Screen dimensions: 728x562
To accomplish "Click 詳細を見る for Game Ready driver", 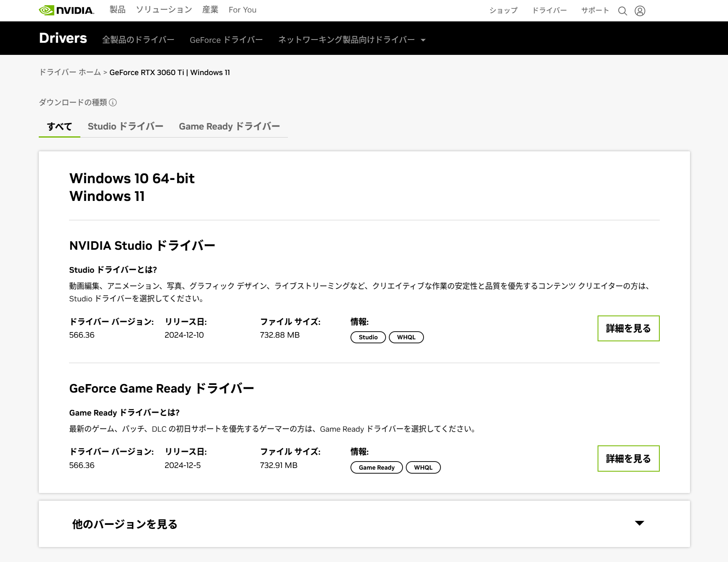I will click(x=628, y=458).
